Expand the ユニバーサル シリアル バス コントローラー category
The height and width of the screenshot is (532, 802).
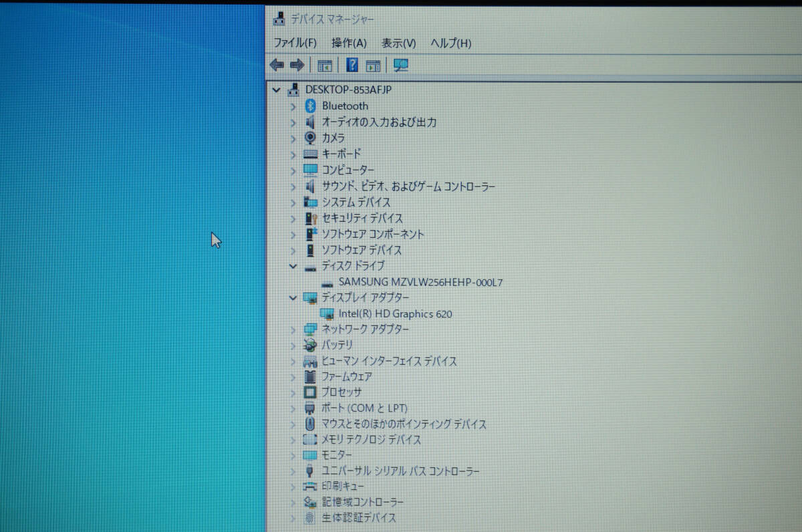pyautogui.click(x=293, y=471)
